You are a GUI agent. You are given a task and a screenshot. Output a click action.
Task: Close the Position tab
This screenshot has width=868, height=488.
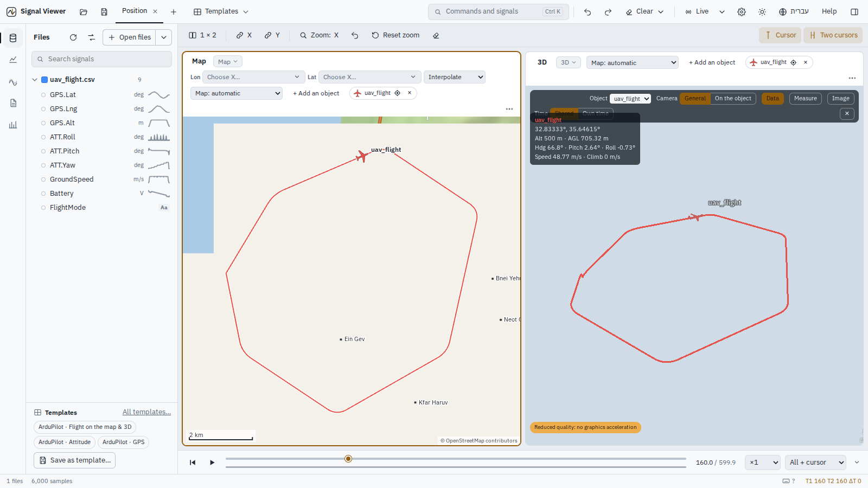click(155, 11)
